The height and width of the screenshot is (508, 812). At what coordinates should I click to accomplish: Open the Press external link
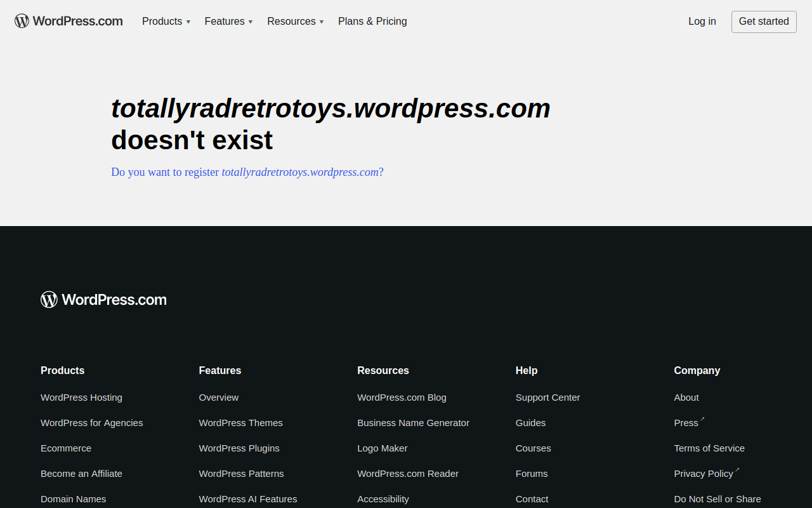tap(689, 423)
